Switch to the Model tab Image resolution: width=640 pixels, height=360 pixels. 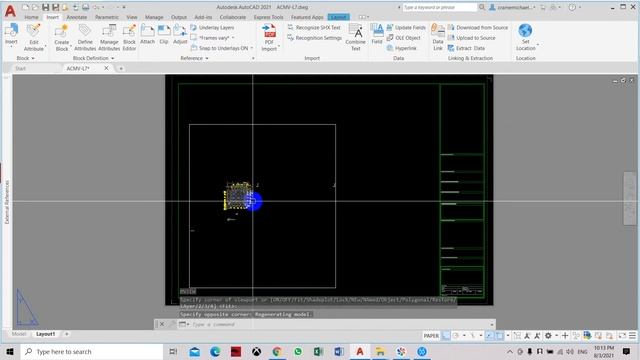pyautogui.click(x=19, y=334)
